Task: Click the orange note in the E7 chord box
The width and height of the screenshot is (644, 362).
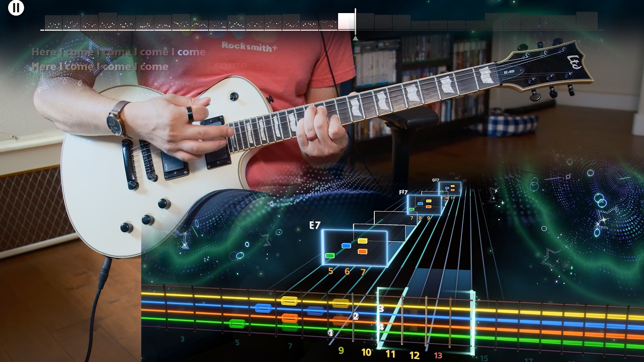Action: (x=362, y=251)
